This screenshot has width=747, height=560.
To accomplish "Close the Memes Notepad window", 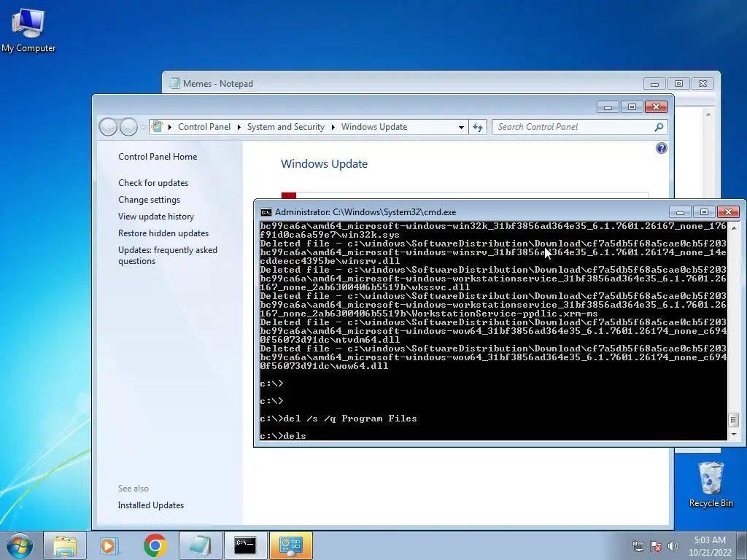I will pyautogui.click(x=703, y=84).
